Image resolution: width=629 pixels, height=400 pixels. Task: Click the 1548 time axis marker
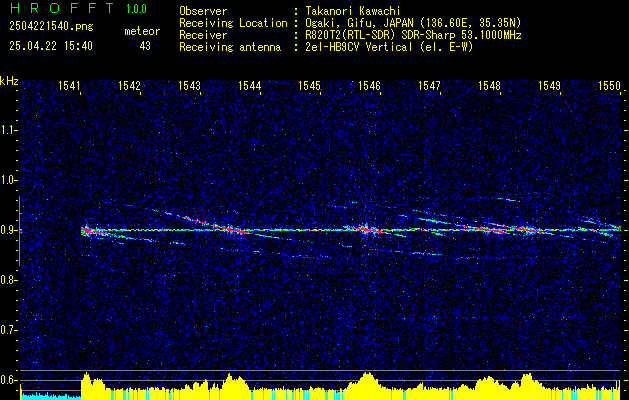click(489, 85)
